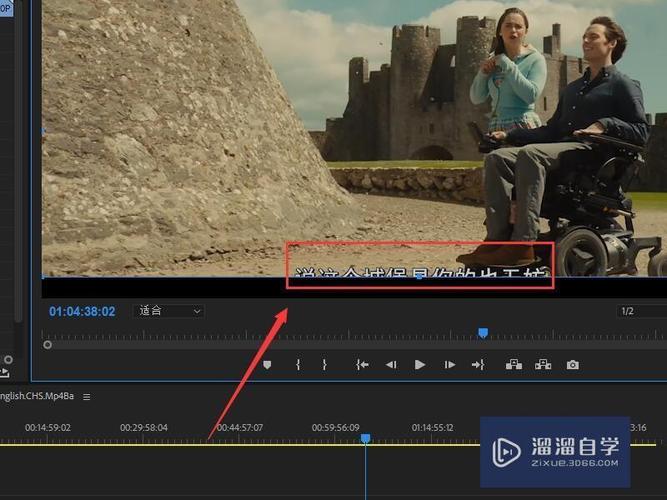Screen dimensions: 667x500
Task: Select the English.CHS.Mp4Ba sequence tab
Action: pos(37,396)
